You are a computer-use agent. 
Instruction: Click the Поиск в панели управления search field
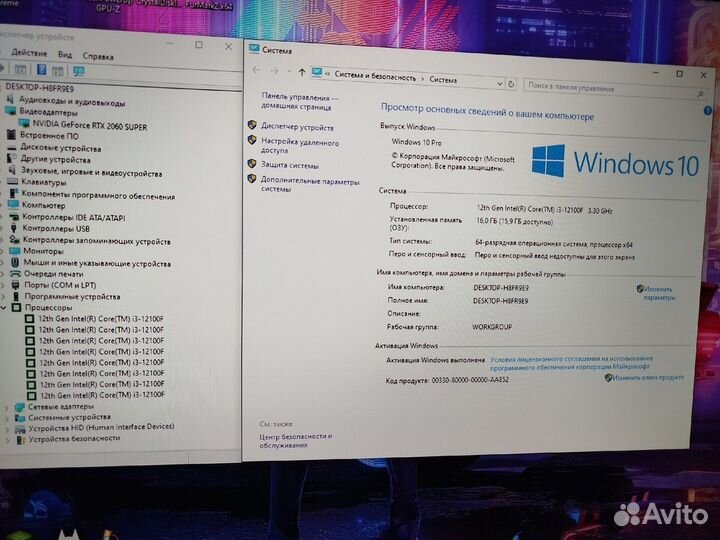coord(614,89)
